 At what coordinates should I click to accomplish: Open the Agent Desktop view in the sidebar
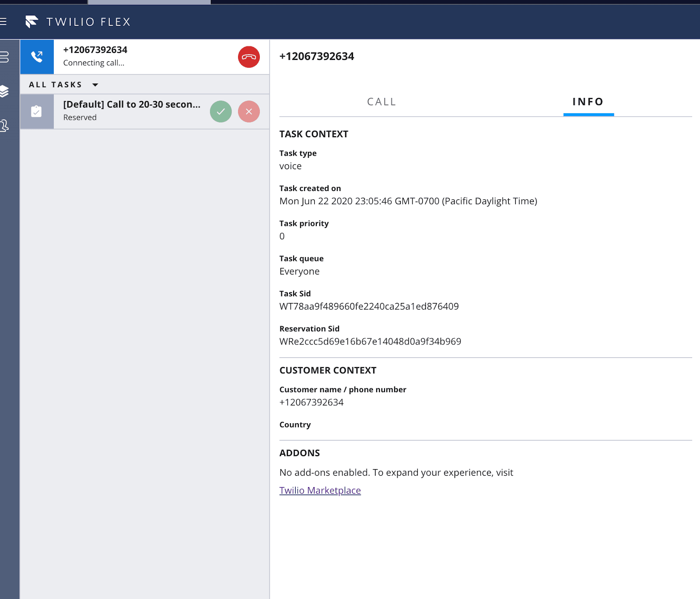(x=5, y=57)
